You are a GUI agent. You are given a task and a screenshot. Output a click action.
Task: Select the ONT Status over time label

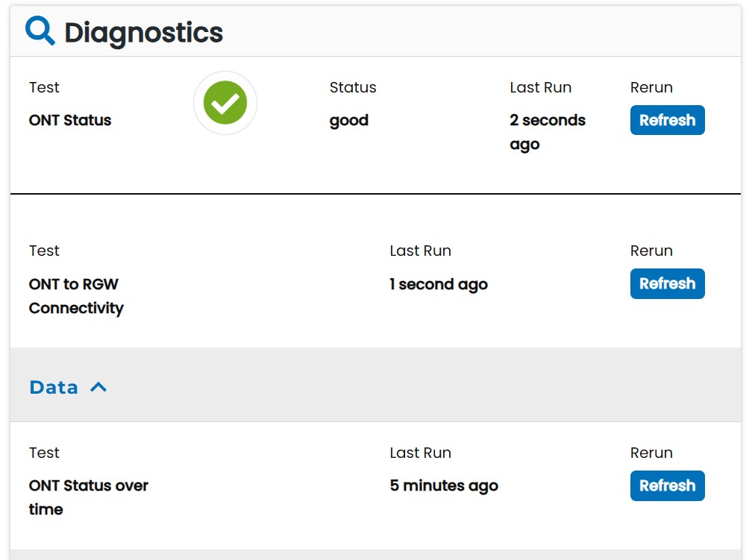point(88,497)
